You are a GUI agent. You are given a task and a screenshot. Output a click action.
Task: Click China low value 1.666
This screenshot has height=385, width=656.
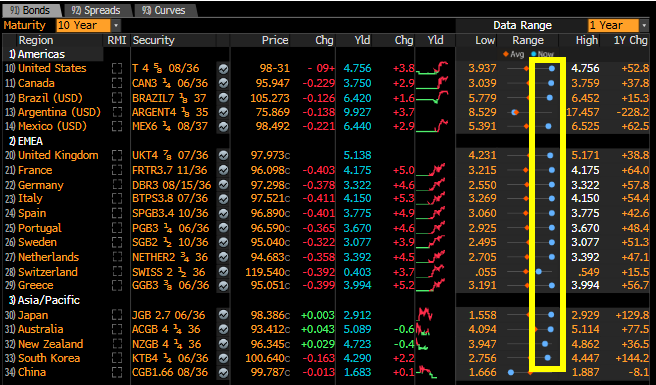click(482, 372)
